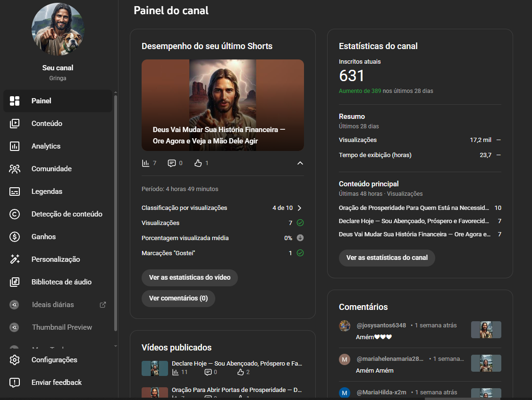Image resolution: width=532 pixels, height=400 pixels.
Task: Click chart icon under Declare Hoje published video
Action: (176, 372)
